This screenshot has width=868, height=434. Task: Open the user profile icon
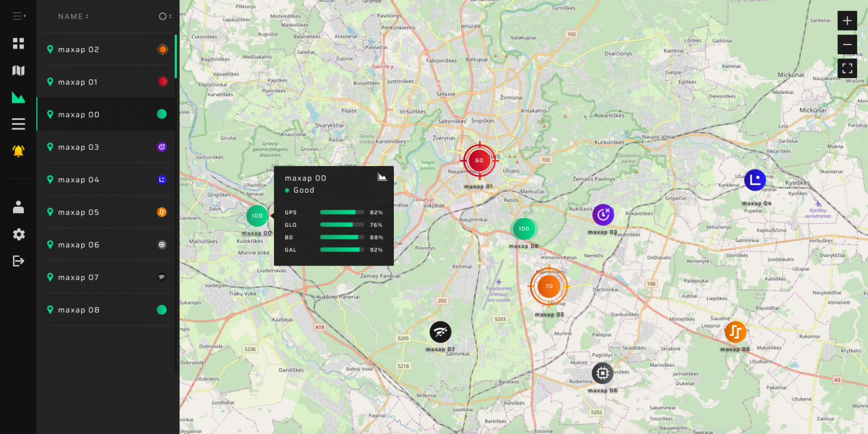(19, 207)
